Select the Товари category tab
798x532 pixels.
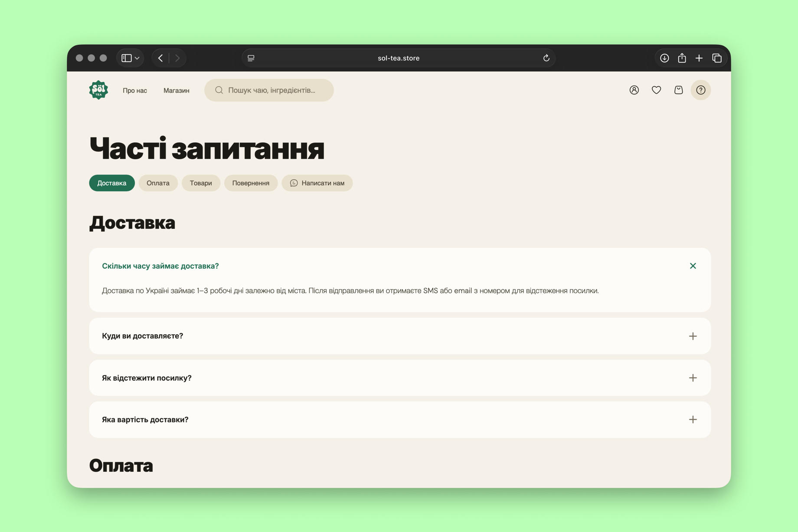201,183
